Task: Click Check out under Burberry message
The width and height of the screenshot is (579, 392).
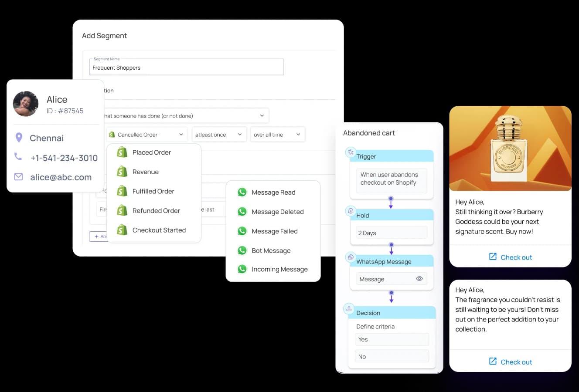Action: (511, 257)
